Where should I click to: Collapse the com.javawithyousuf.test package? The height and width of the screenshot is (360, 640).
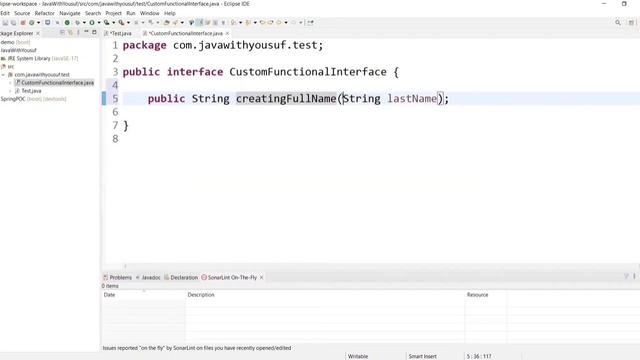[x=3, y=75]
